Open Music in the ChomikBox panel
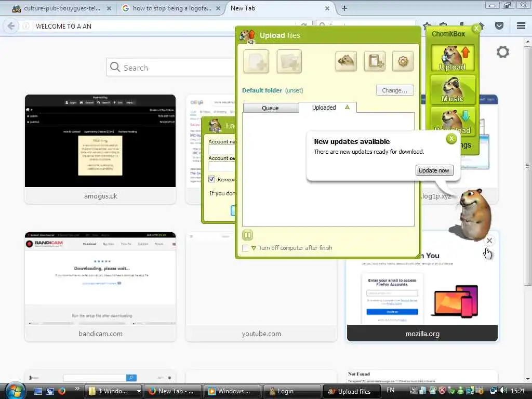This screenshot has height=399, width=532. click(453, 90)
